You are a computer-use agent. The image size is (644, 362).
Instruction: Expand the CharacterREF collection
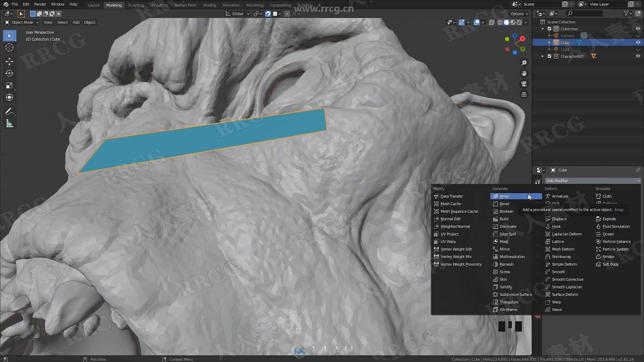[542, 56]
